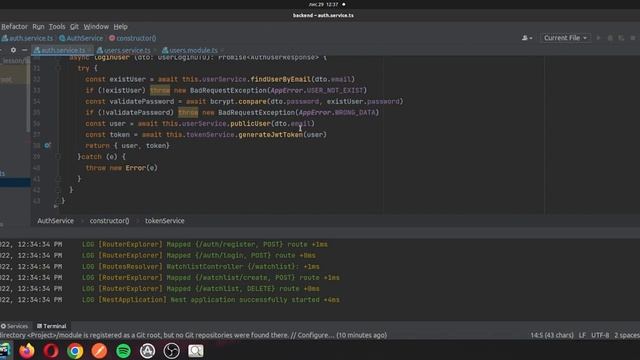This screenshot has height=360, width=640.
Task: Click the 'return { user, token}' line
Action: coord(127,146)
